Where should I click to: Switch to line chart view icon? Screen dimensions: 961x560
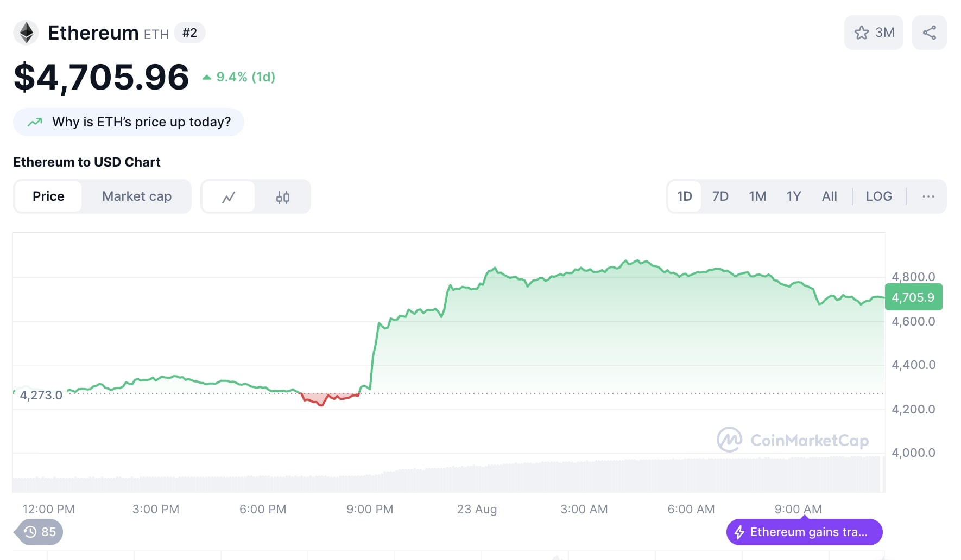pos(229,197)
